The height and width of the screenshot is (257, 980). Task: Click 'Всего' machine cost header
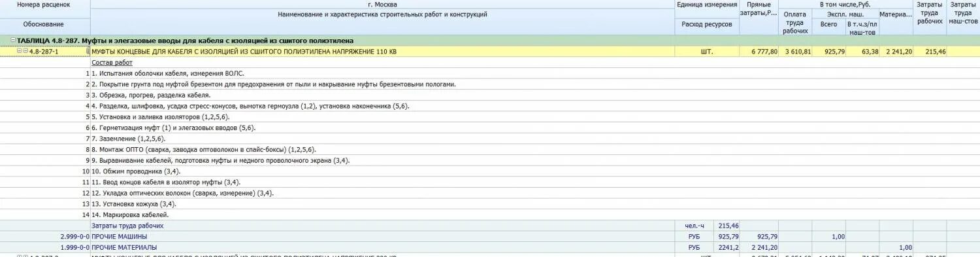click(829, 24)
